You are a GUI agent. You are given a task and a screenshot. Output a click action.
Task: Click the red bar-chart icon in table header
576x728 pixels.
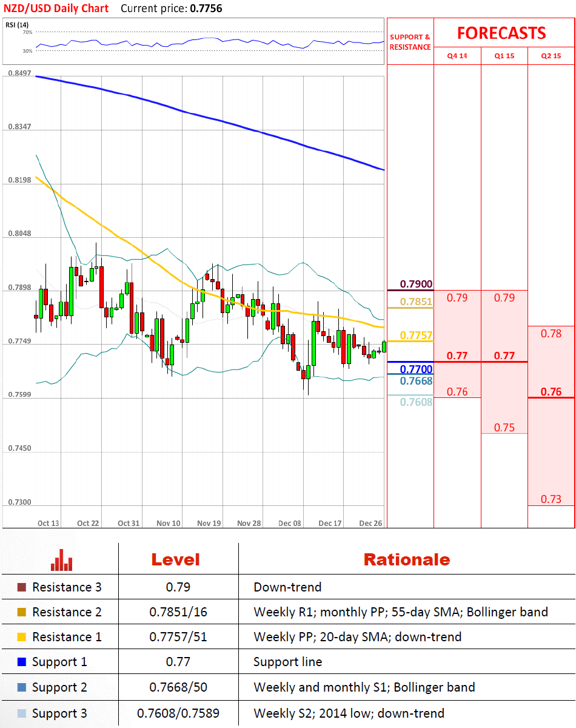pos(62,560)
